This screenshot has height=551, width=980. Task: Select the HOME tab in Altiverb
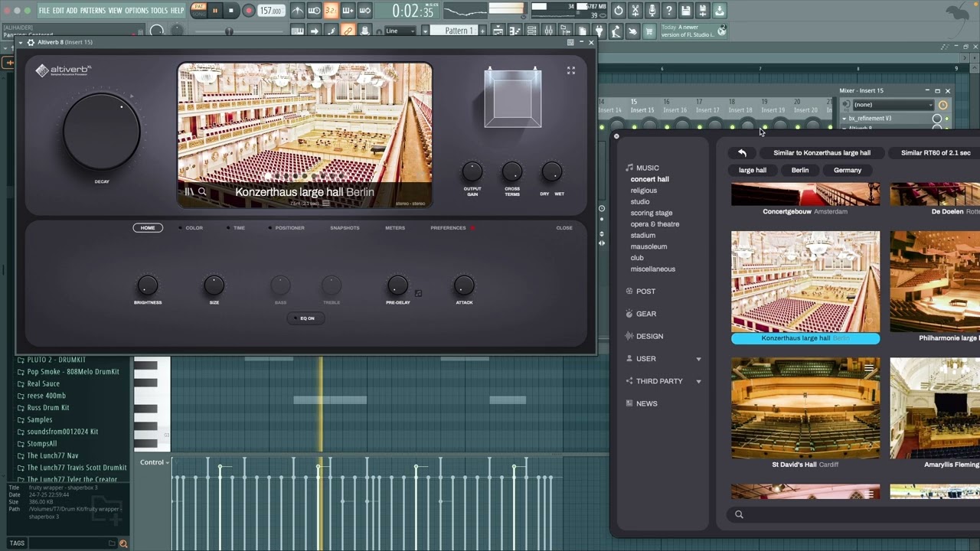[x=148, y=228]
